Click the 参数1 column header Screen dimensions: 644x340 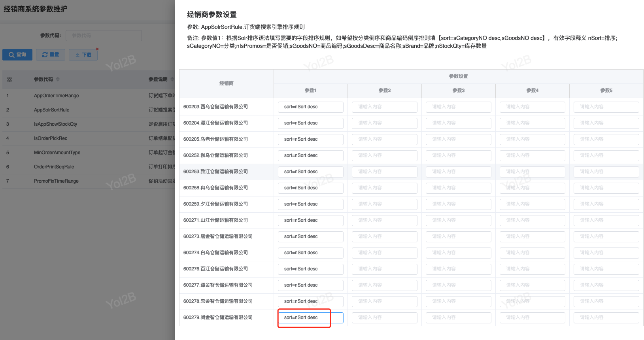[x=311, y=91]
